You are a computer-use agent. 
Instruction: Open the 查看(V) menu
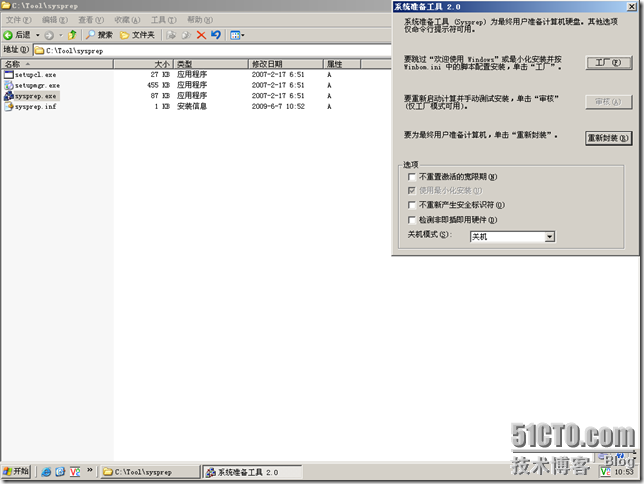point(91,20)
